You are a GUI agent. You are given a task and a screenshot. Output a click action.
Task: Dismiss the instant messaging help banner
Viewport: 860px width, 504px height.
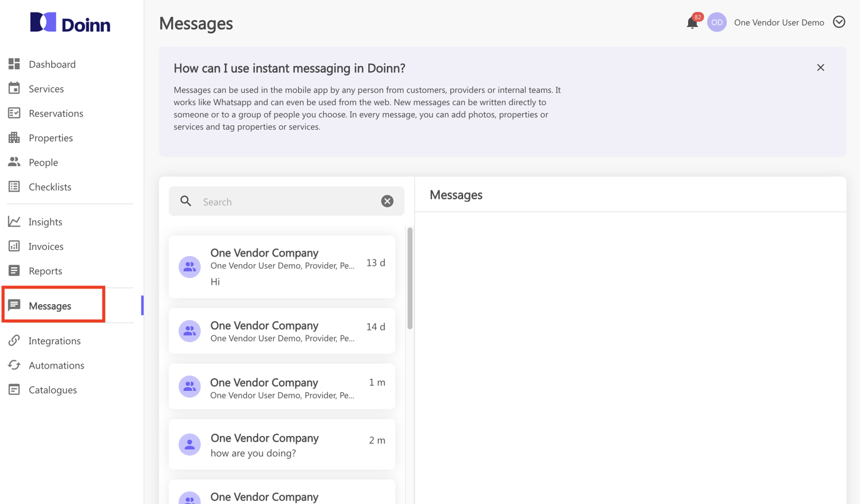tap(821, 67)
